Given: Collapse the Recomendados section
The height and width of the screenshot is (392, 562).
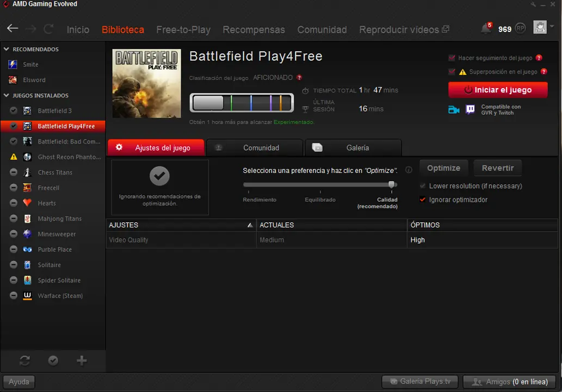Looking at the screenshot, I should 6,49.
